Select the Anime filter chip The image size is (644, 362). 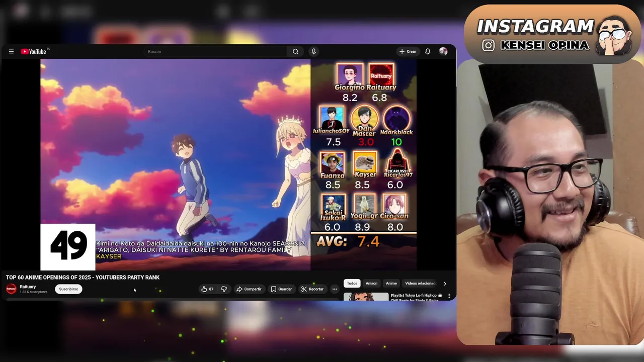point(391,284)
